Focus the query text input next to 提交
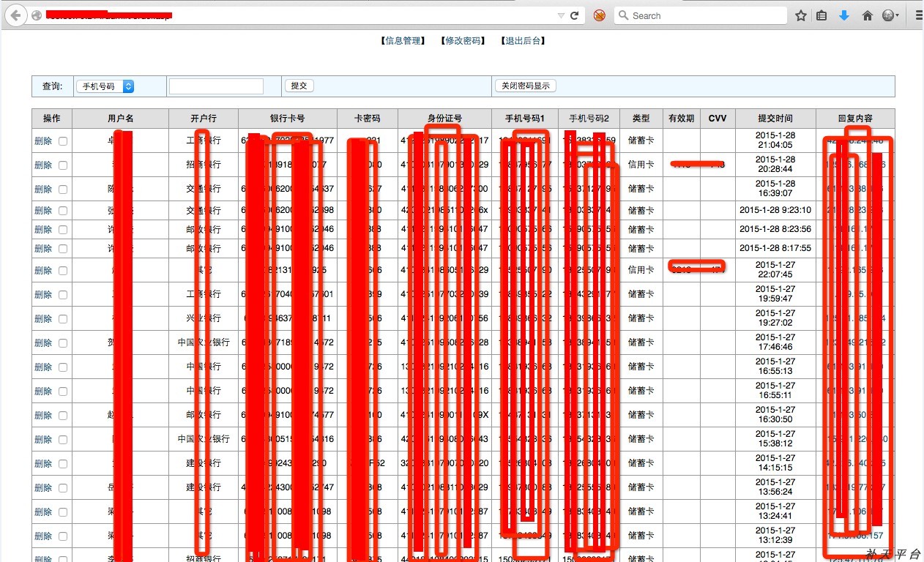 tap(216, 86)
